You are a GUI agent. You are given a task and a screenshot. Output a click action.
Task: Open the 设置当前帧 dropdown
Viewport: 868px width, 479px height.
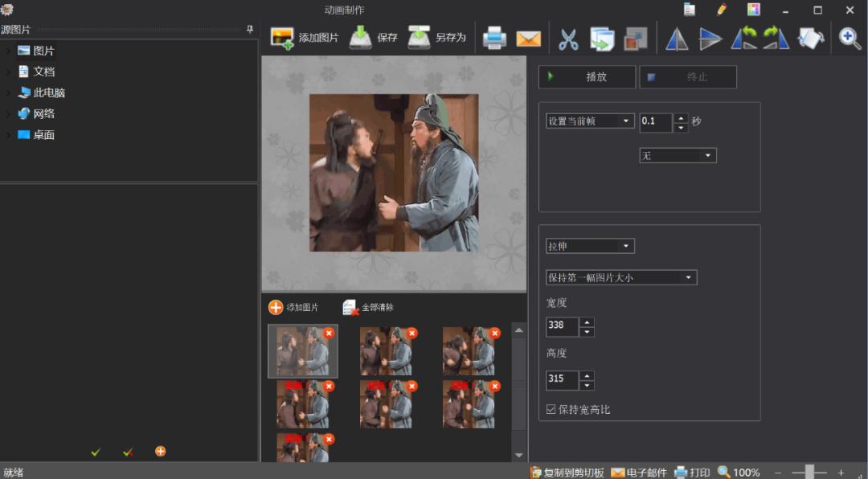click(x=590, y=121)
